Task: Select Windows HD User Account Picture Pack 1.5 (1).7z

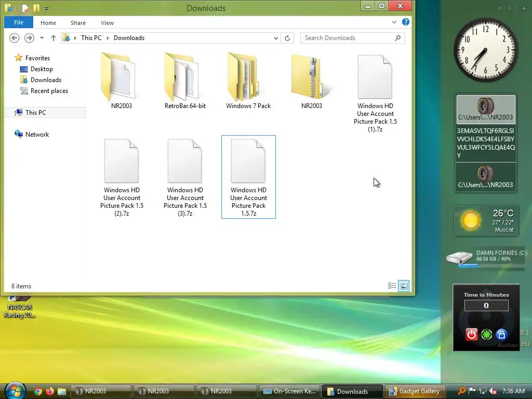Action: [375, 92]
